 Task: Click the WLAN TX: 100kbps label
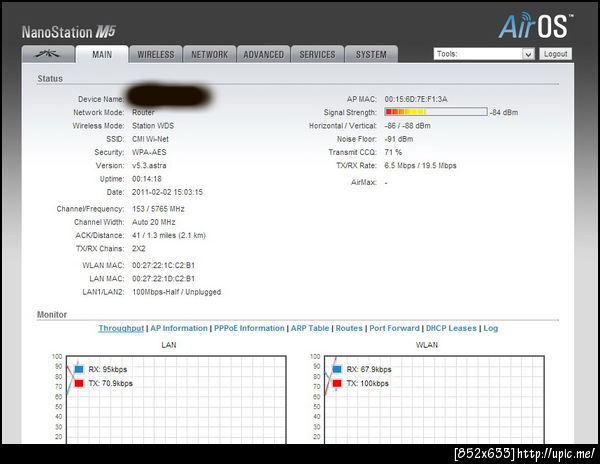[x=367, y=383]
